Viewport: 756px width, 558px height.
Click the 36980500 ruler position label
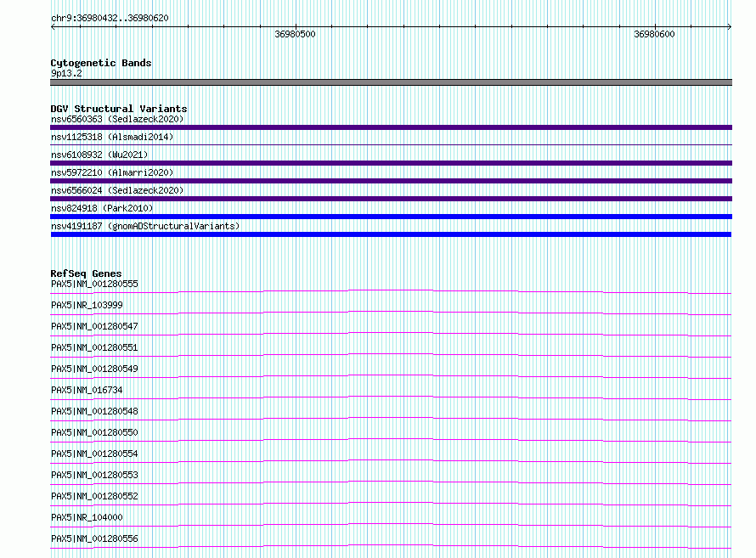pyautogui.click(x=295, y=34)
